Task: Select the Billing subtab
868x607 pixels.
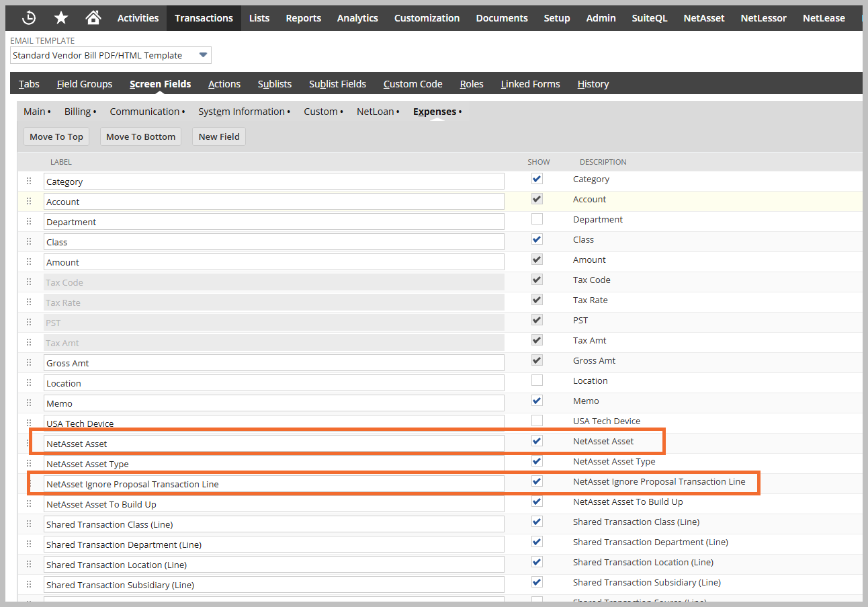Action: (78, 112)
